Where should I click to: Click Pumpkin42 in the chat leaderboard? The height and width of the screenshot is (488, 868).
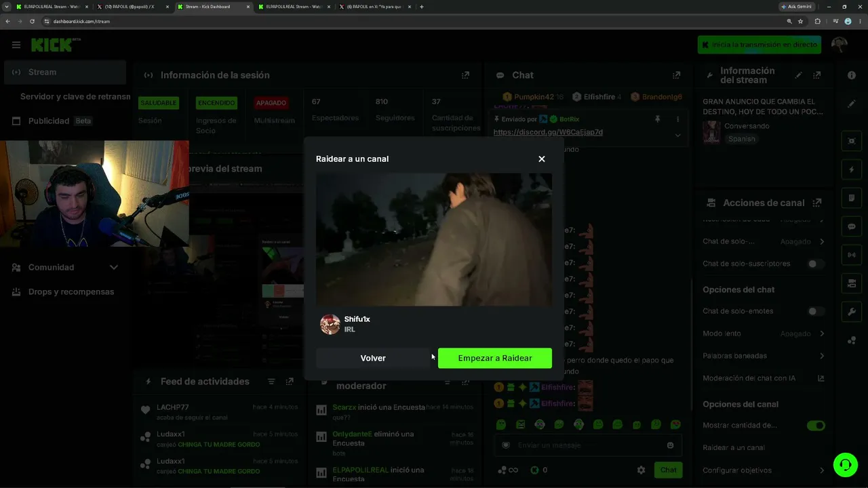534,97
